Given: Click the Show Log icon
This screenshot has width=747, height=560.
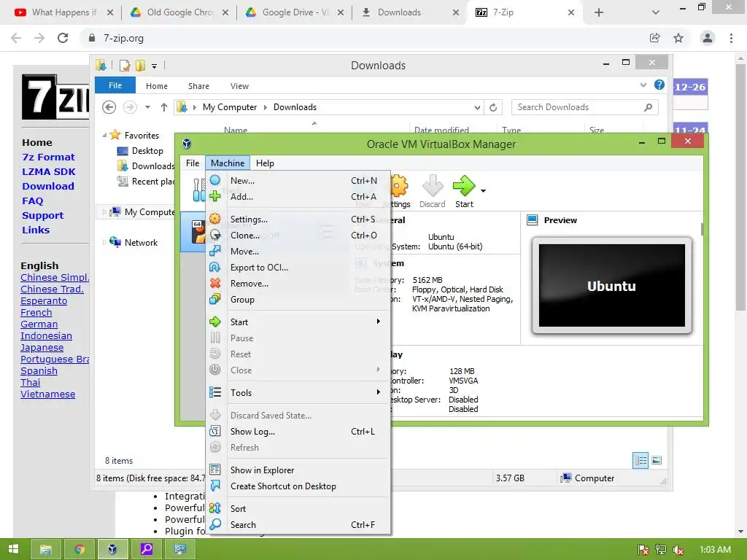Looking at the screenshot, I should tap(215, 431).
